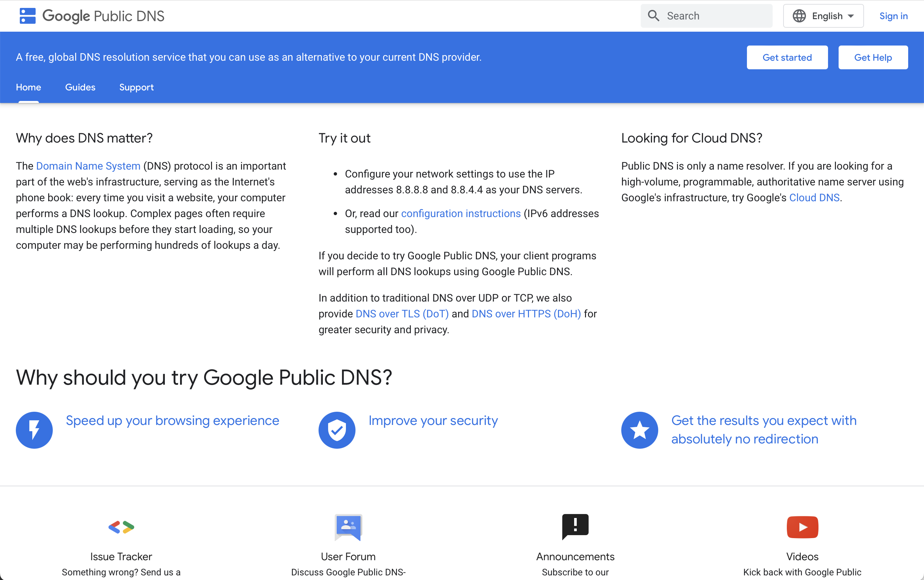
Task: Select the Home navigation item
Action: click(28, 87)
